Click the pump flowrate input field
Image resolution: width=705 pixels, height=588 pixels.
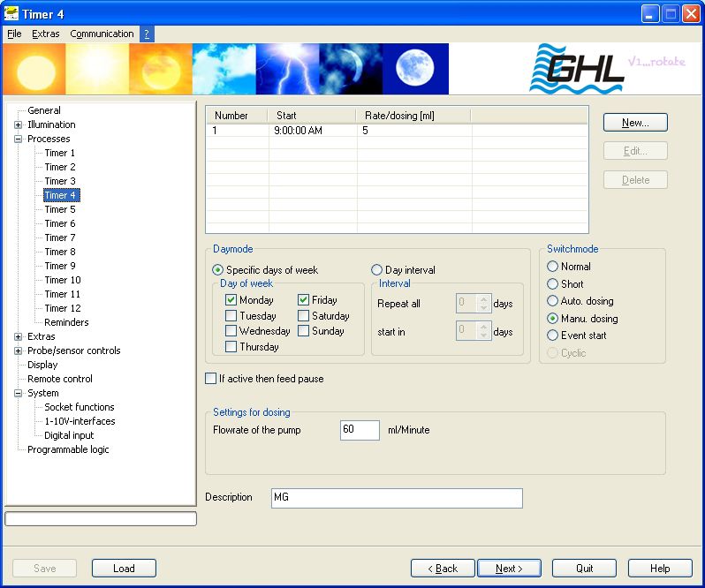pos(360,430)
